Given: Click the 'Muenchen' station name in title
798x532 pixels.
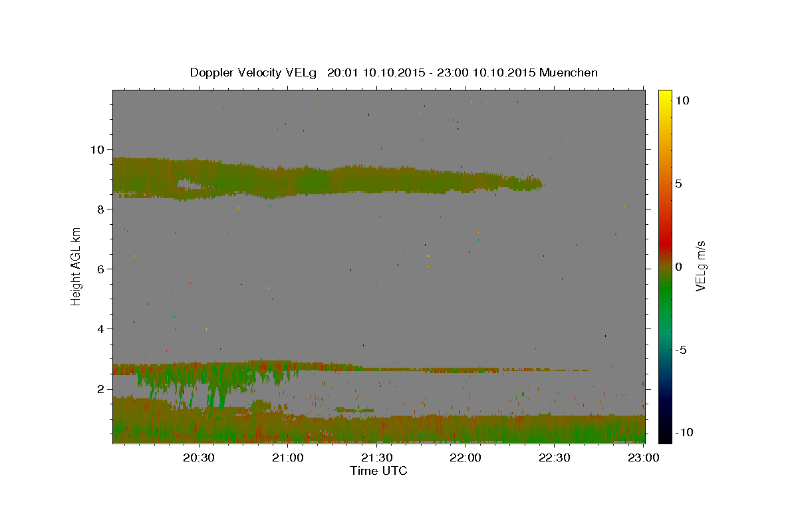Looking at the screenshot, I should coord(569,72).
